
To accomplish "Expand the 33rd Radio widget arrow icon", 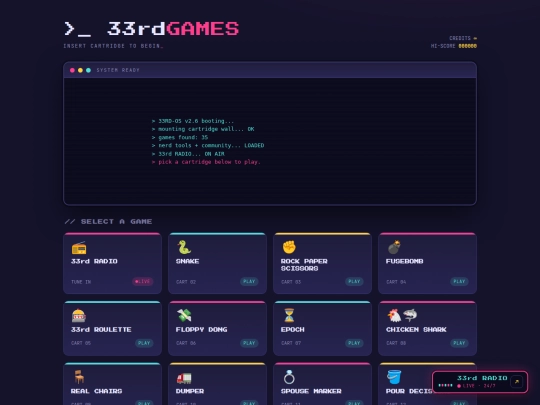I will click(517, 382).
